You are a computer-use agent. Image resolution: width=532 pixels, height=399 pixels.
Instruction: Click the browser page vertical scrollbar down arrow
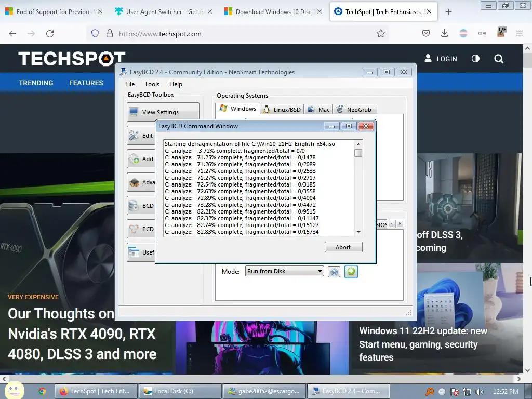[x=527, y=370]
